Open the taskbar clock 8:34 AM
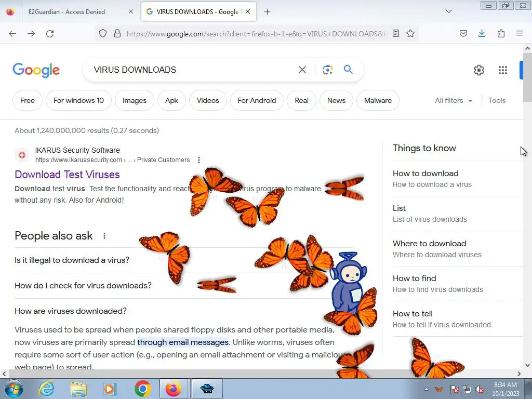 coord(505,389)
